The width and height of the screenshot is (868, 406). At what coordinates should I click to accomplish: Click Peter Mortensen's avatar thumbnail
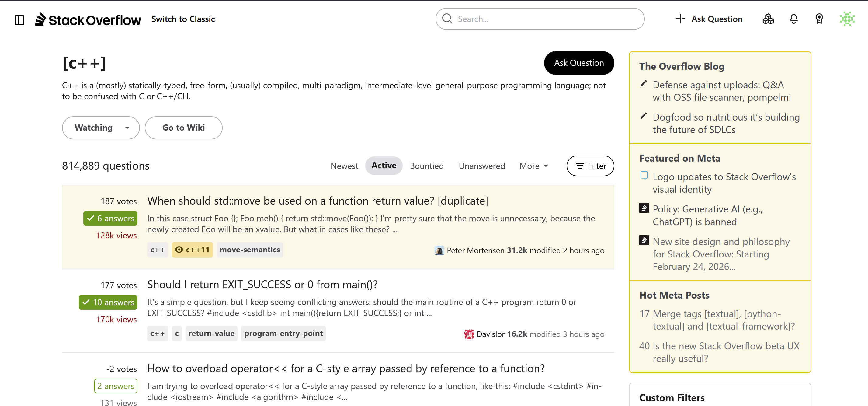[439, 250]
